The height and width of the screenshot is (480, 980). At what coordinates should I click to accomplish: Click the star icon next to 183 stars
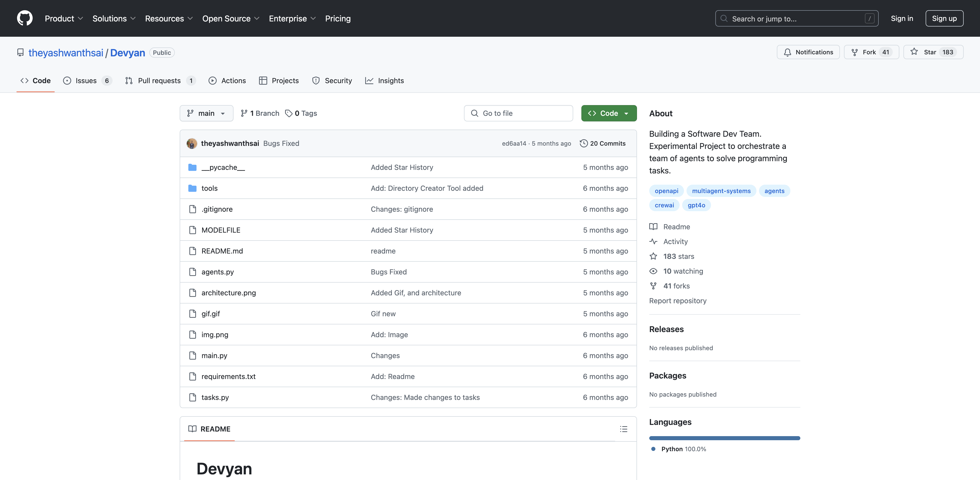coord(653,256)
